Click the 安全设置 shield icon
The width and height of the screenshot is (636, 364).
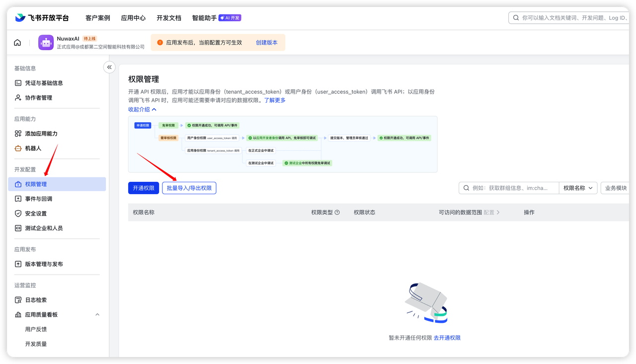(18, 214)
